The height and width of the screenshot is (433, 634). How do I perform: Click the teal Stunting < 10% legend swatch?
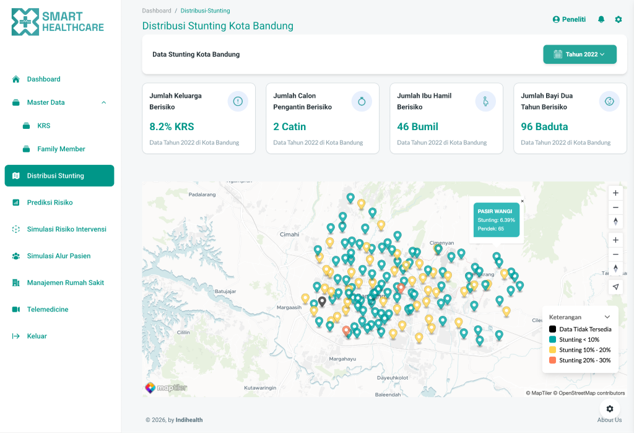coord(552,340)
